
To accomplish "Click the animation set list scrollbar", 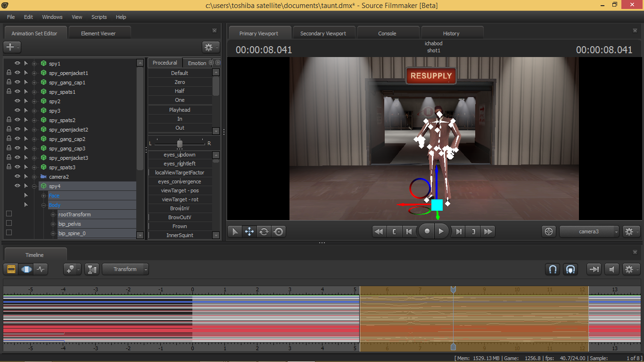I will click(x=140, y=118).
